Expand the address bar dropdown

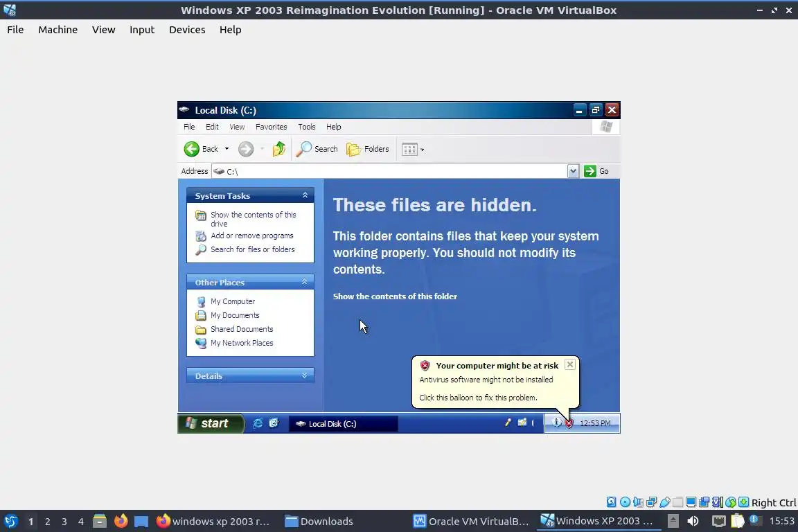[573, 171]
